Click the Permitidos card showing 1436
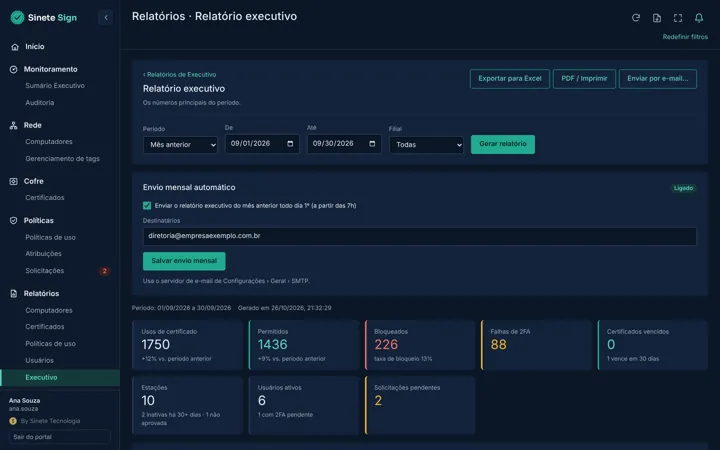720x450 pixels. [x=304, y=345]
